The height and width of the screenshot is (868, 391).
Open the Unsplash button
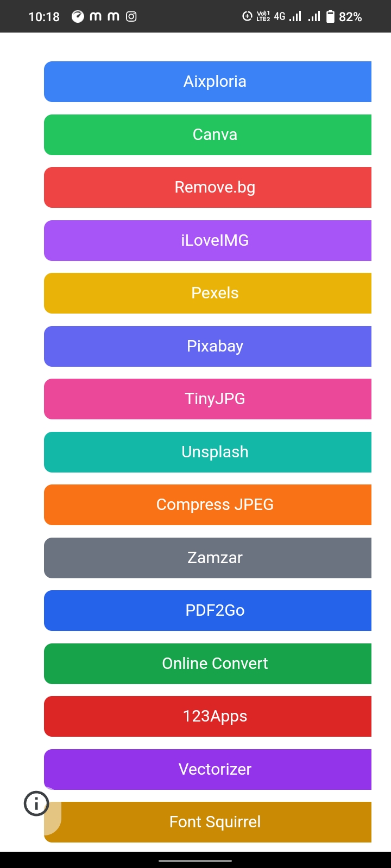(x=215, y=452)
